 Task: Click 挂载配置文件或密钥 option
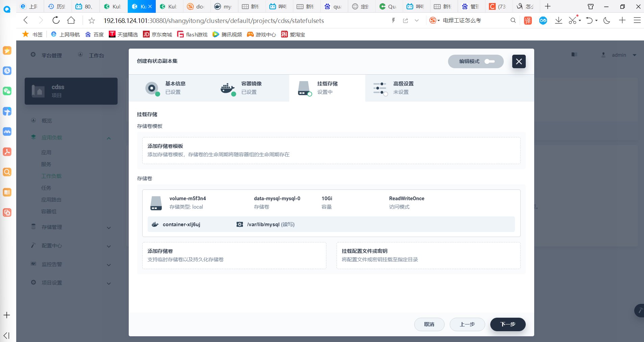point(428,256)
